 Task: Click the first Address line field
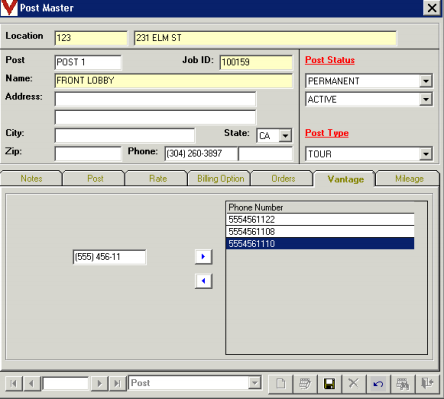[155, 99]
